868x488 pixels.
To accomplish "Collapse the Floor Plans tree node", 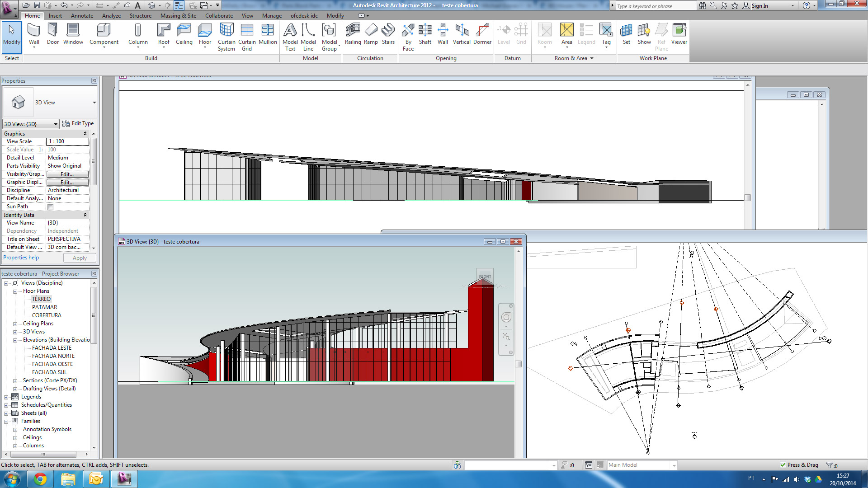I will 15,291.
